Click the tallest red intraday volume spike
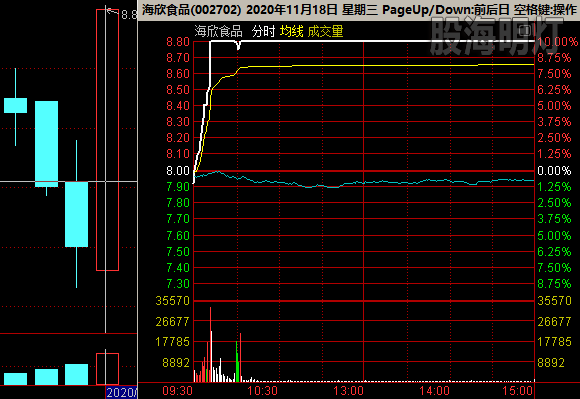Screen dimensions: 580x399 coord(210,344)
